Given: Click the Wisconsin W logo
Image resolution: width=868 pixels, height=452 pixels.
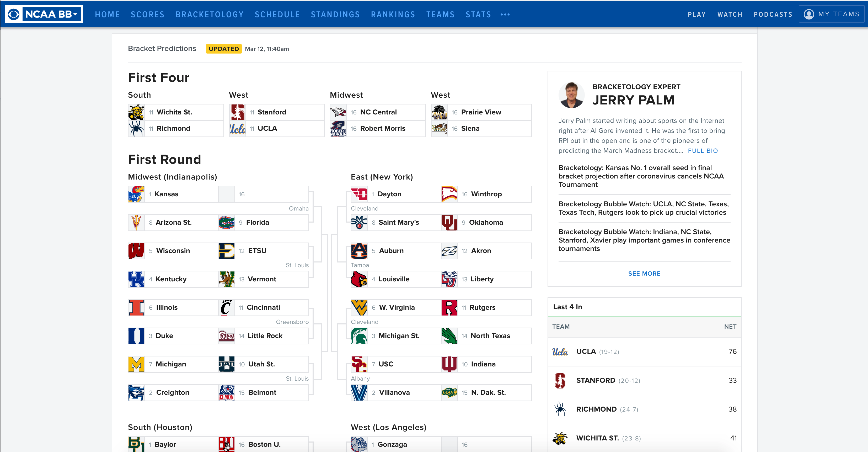Looking at the screenshot, I should [136, 251].
